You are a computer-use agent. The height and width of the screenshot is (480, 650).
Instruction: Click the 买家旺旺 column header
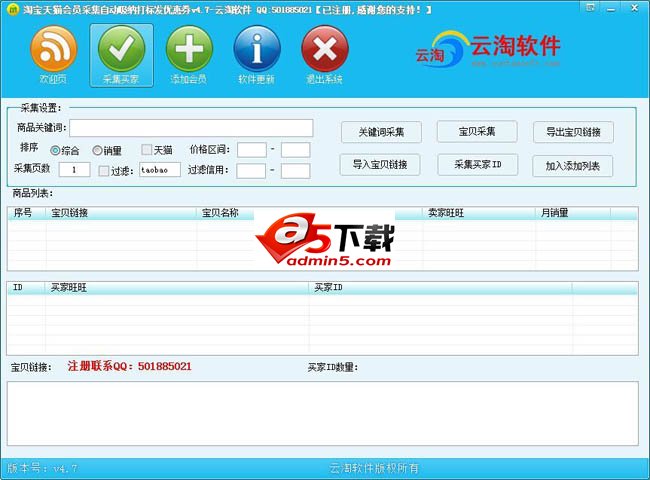[176, 288]
